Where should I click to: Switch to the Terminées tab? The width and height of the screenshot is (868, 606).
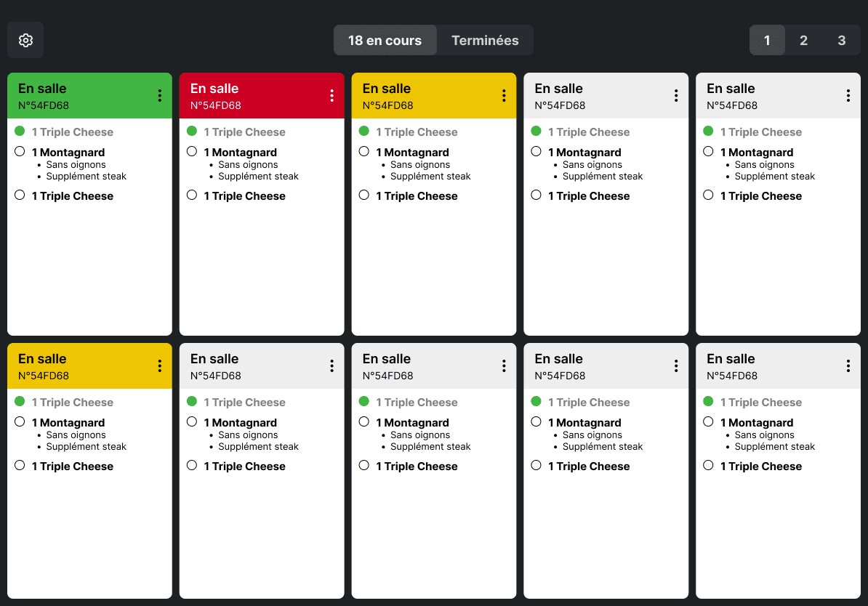[485, 41]
